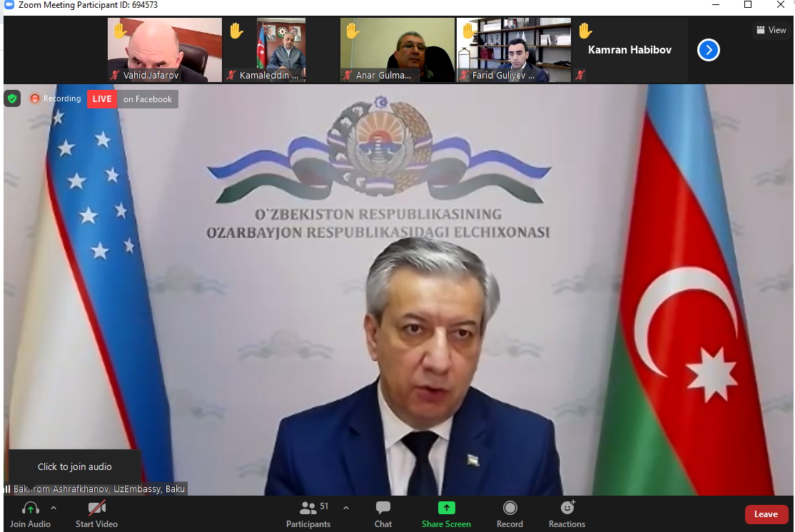Click the Recording status indicator
The height and width of the screenshot is (532, 795).
tap(56, 99)
